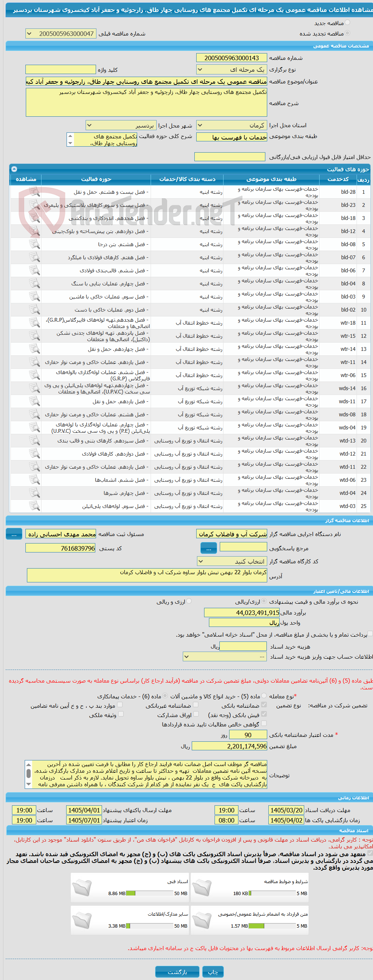373x980 pixels.
Task: View activity details for row wtd-13
Action: click(x=35, y=441)
